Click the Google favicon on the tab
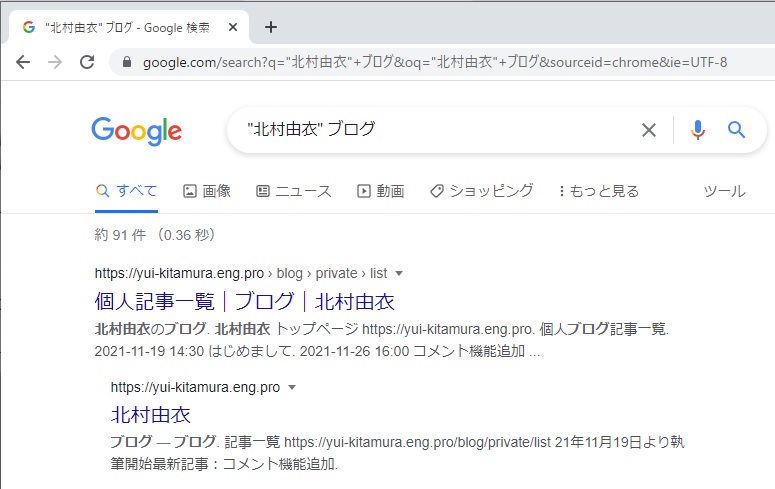775x489 pixels. point(29,27)
